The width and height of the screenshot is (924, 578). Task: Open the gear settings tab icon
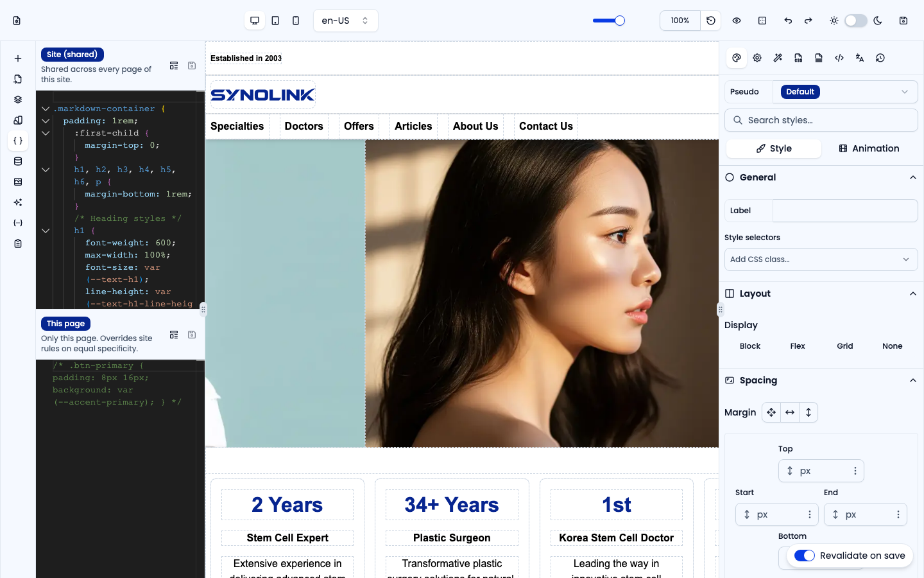tap(757, 58)
